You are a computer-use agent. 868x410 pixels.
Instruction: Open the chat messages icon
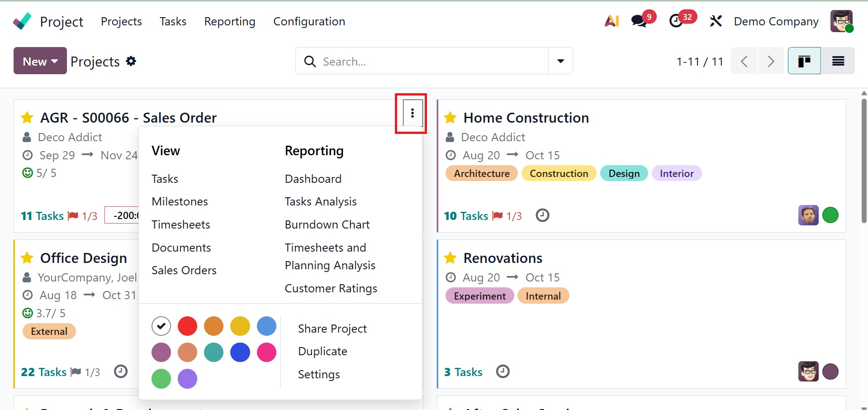tap(639, 21)
